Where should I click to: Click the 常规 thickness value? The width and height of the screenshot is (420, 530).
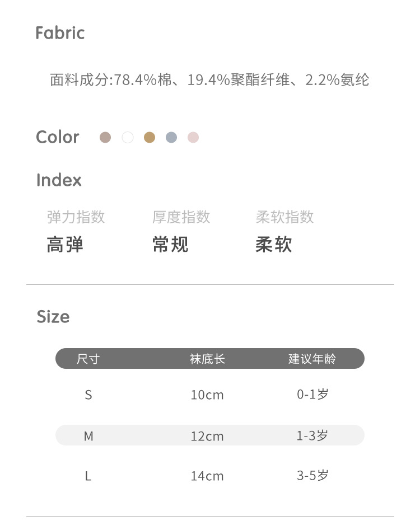click(170, 245)
